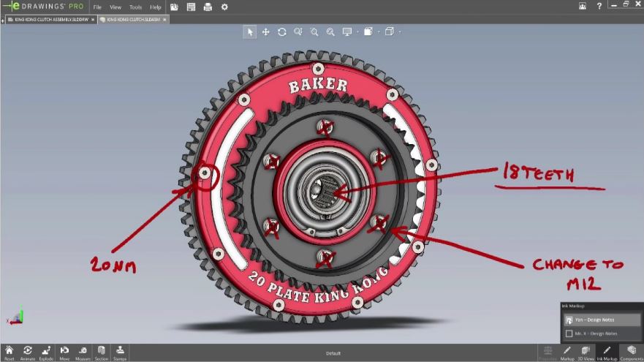The width and height of the screenshot is (644, 362).
Task: Activate the Pan tool
Action: pos(266,31)
